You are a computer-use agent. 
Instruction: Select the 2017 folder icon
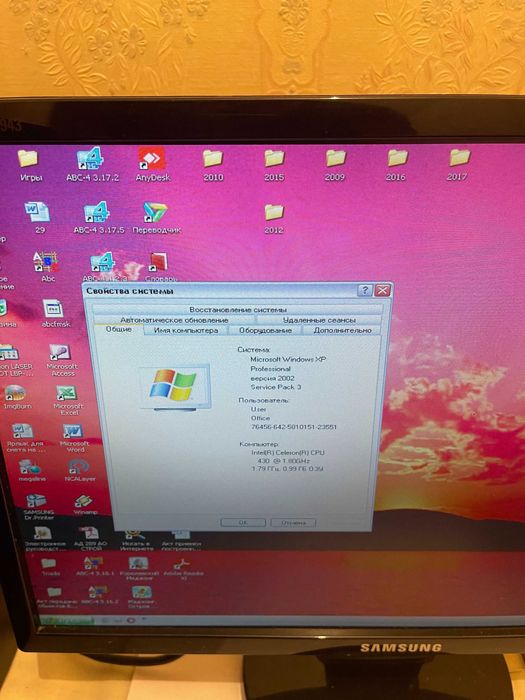tap(458, 165)
